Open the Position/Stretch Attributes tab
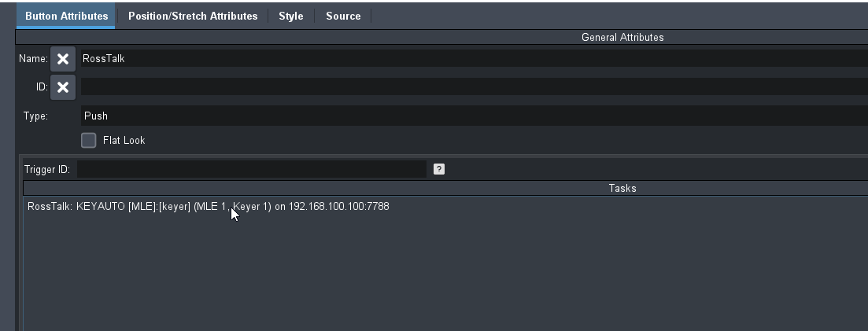The height and width of the screenshot is (331, 868). click(193, 16)
